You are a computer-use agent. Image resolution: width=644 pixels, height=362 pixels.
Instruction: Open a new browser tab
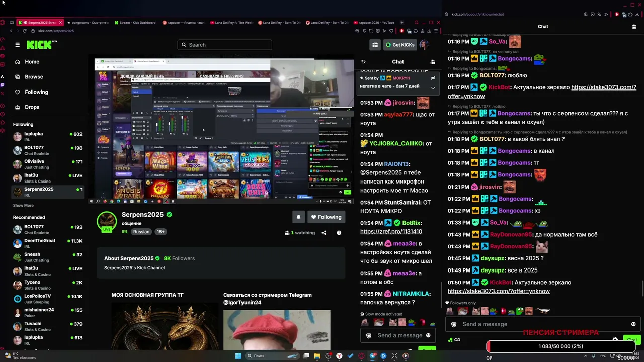[401, 23]
